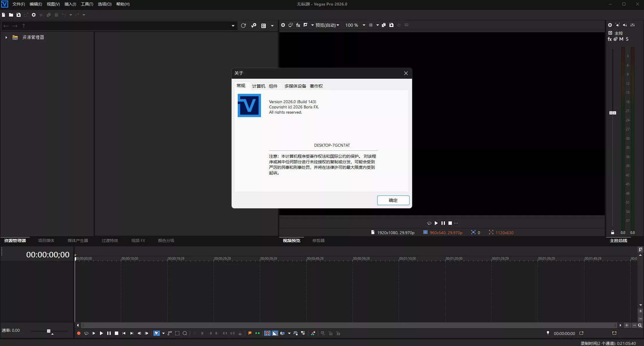The width and height of the screenshot is (644, 346).
Task: Refresh the explorer file list
Action: [243, 26]
